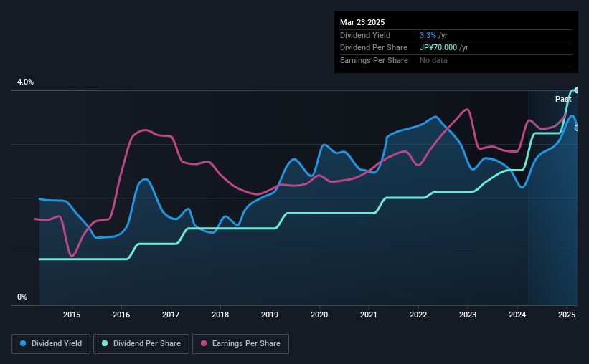
Task: Click the tooltip 'Earnings Per Share' row label
Action: 374,60
